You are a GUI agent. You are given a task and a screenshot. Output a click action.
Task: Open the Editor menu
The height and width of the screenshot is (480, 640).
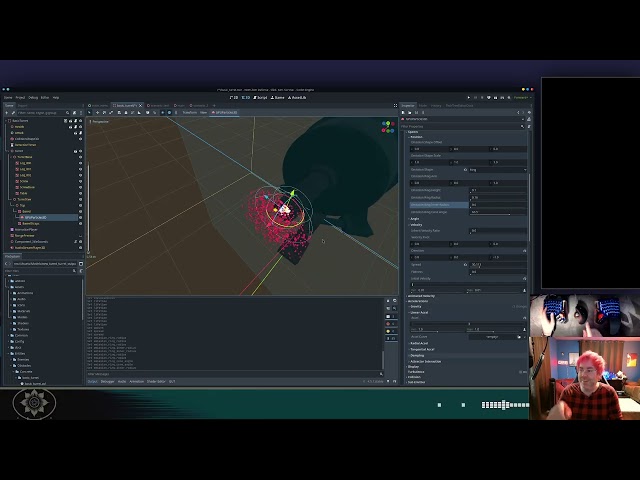point(45,98)
